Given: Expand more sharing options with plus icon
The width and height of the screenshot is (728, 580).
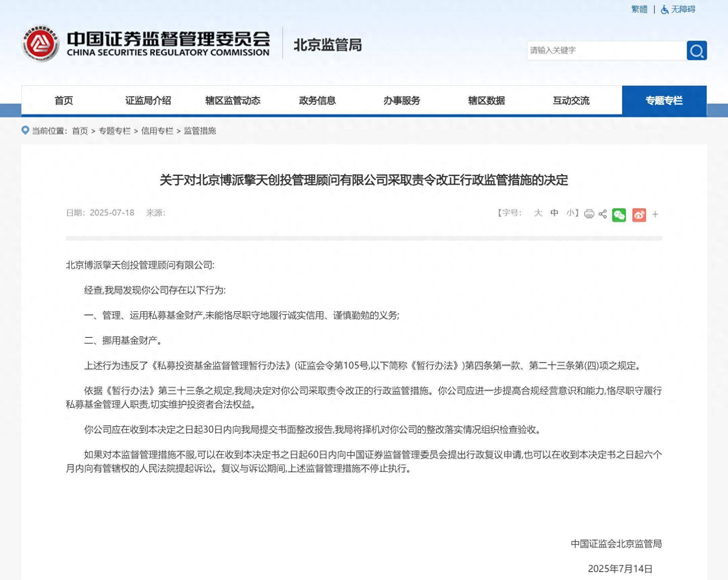Looking at the screenshot, I should click(655, 214).
